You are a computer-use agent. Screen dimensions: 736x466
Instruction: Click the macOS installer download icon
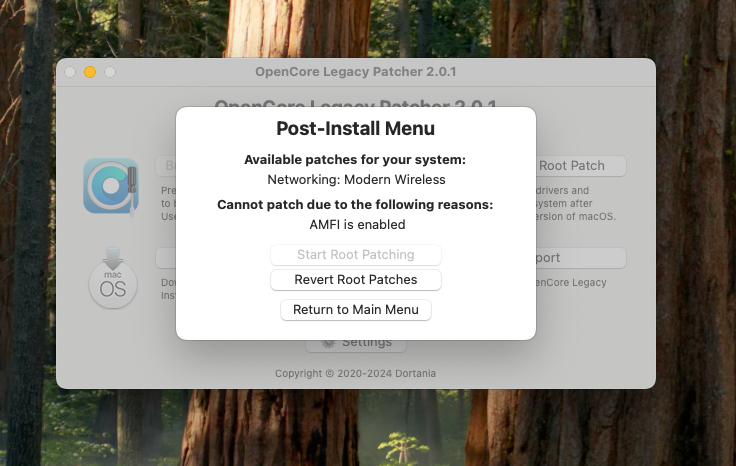pos(113,278)
